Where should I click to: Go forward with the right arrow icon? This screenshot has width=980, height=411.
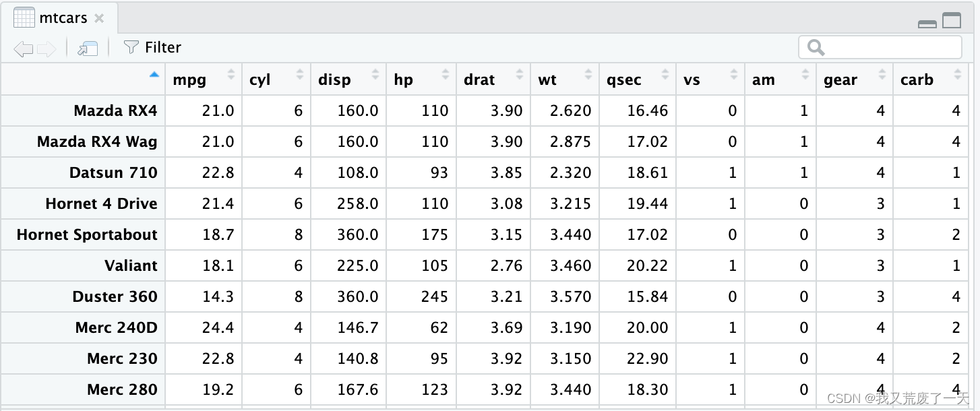[x=47, y=49]
